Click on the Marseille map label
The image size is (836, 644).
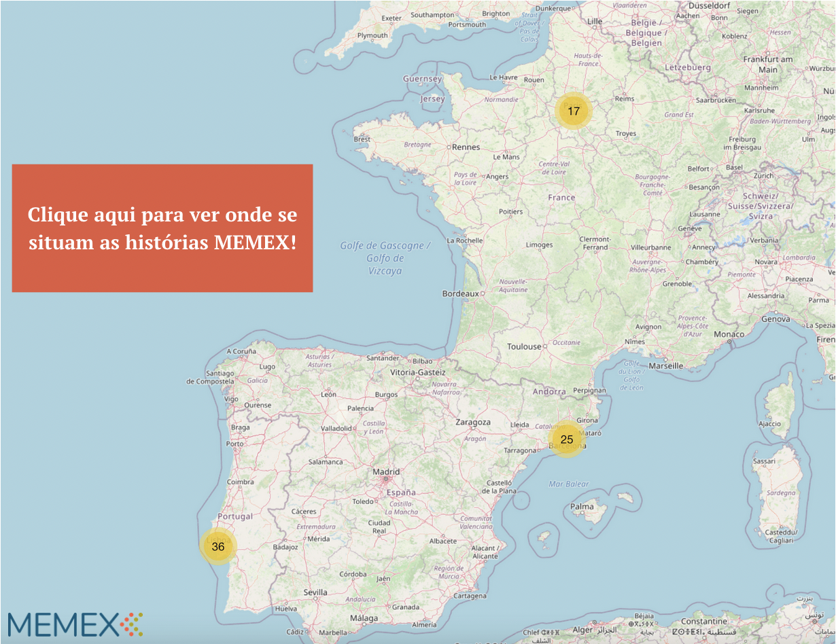665,365
